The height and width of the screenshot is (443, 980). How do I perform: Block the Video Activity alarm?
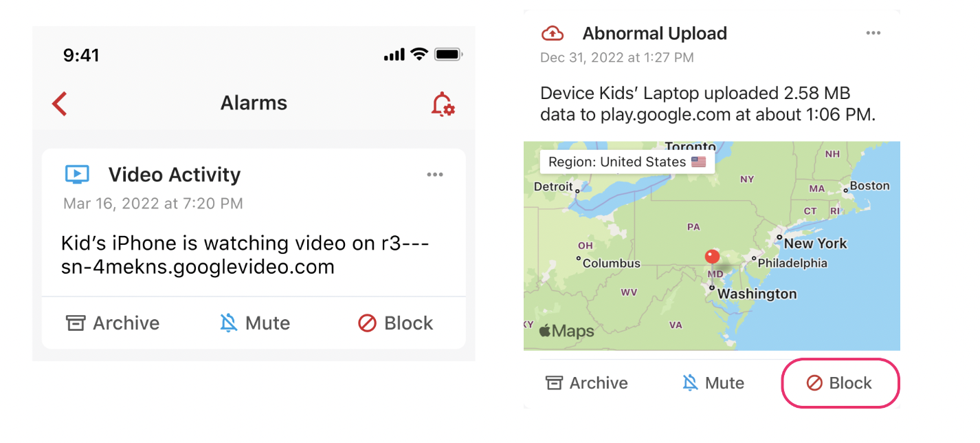click(396, 323)
